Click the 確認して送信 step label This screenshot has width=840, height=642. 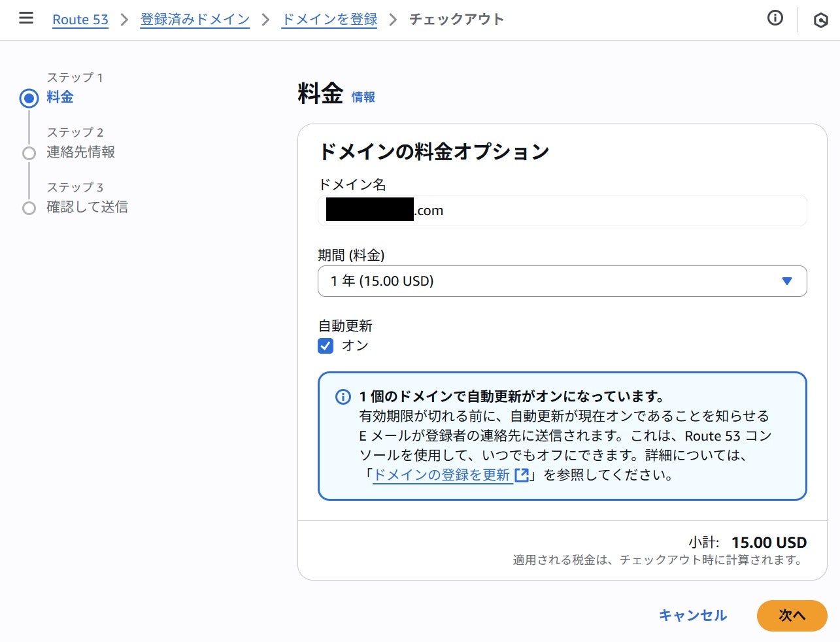[x=87, y=207]
